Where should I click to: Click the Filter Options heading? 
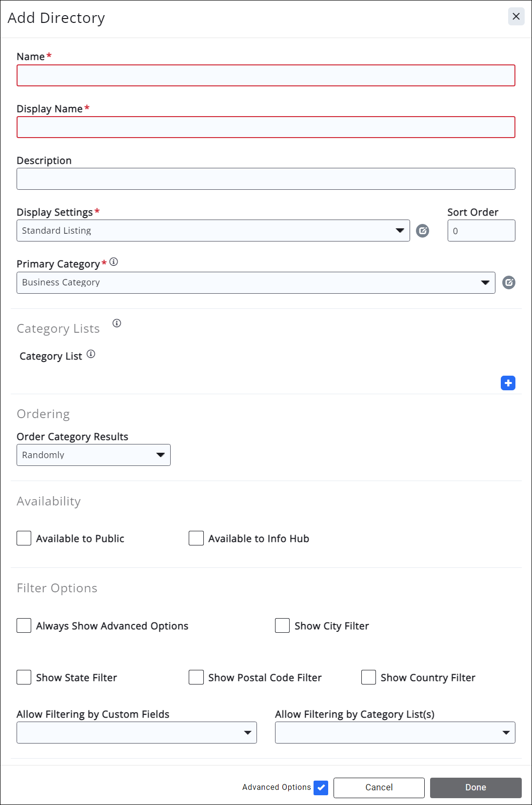(x=57, y=588)
